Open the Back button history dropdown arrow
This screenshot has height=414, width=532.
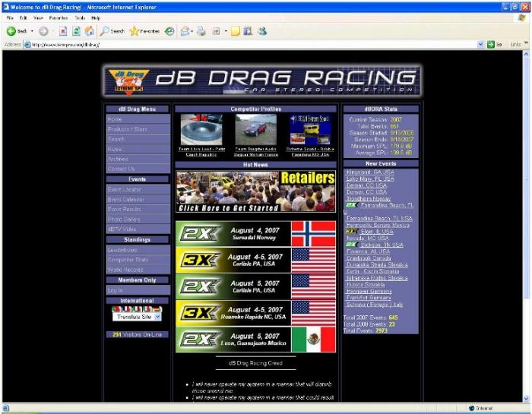click(32, 31)
